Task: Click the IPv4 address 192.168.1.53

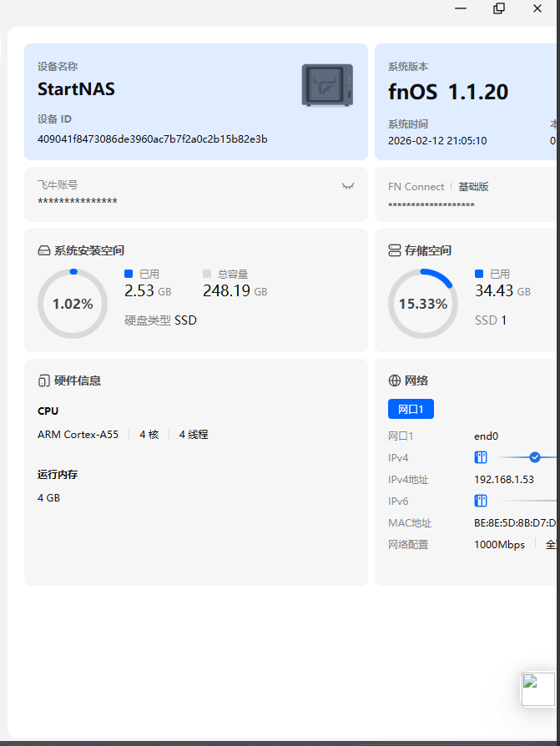Action: coord(504,480)
